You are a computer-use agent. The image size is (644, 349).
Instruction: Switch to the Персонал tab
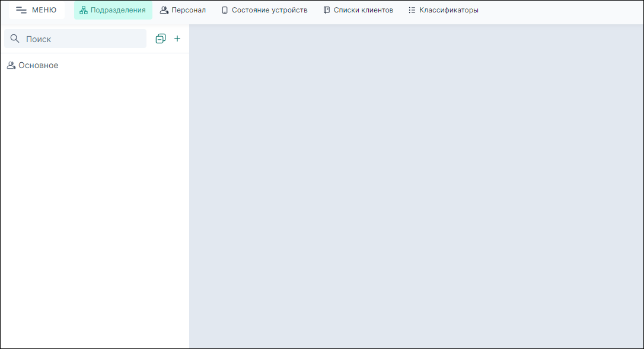(183, 10)
